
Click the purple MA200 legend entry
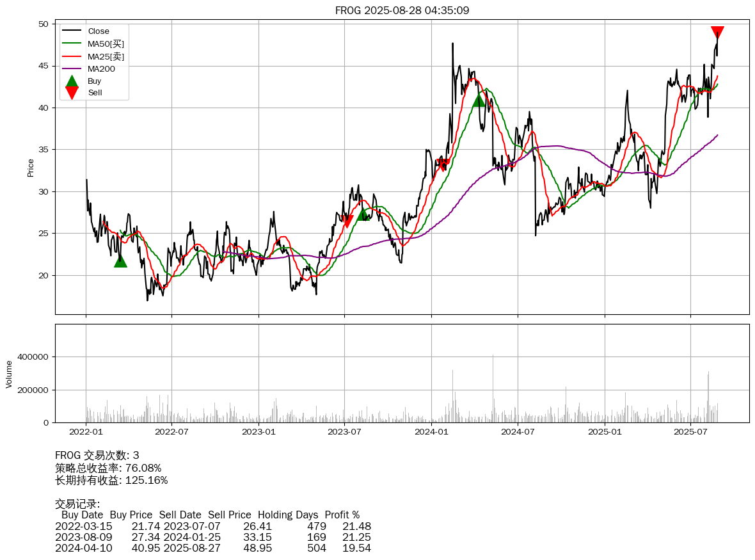click(x=101, y=68)
